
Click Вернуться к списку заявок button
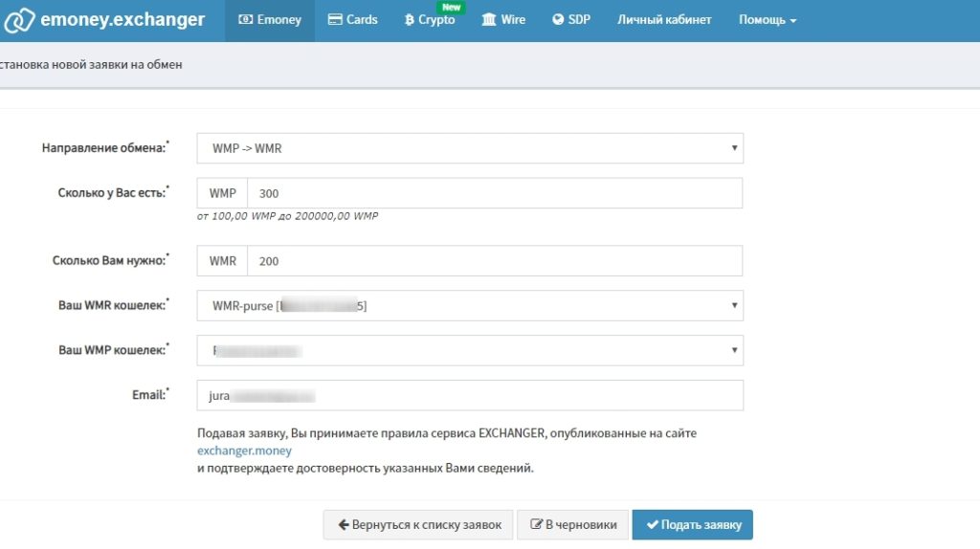418,525
